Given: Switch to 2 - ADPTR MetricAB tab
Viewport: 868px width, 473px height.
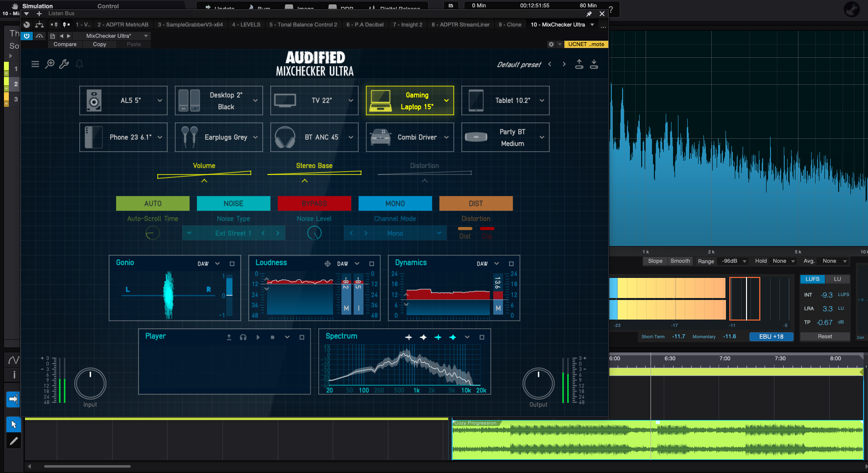Looking at the screenshot, I should tap(123, 25).
